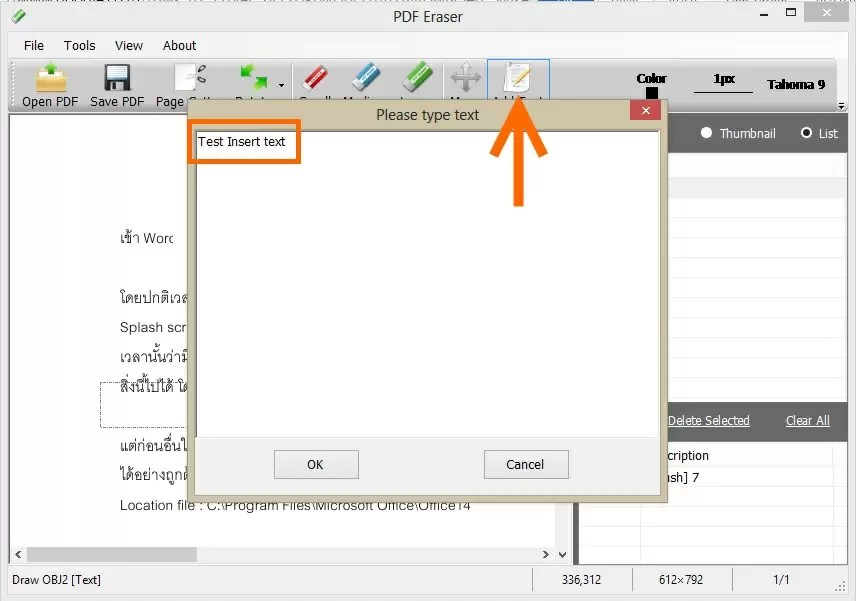The width and height of the screenshot is (856, 601).
Task: Click the Clear All link
Action: coord(807,421)
